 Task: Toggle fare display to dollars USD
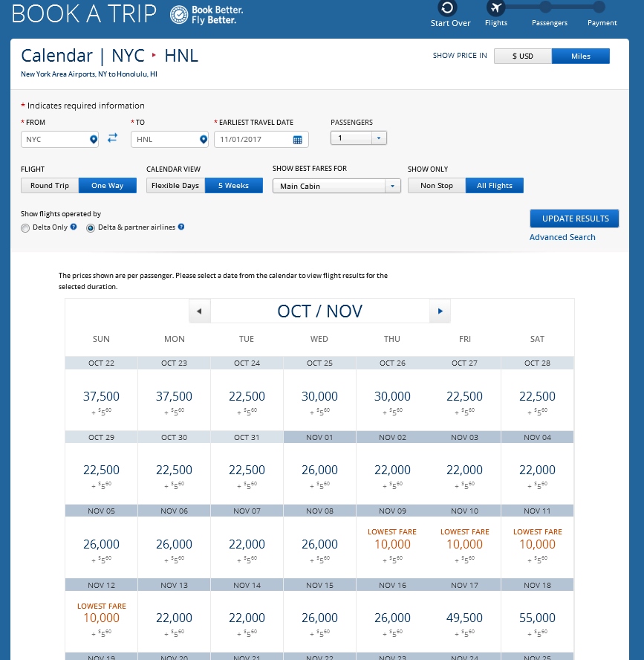point(523,56)
